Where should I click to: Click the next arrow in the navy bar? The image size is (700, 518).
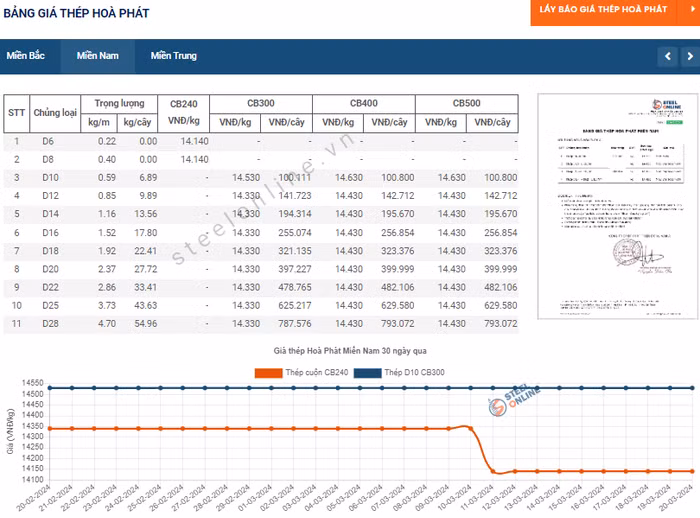690,57
